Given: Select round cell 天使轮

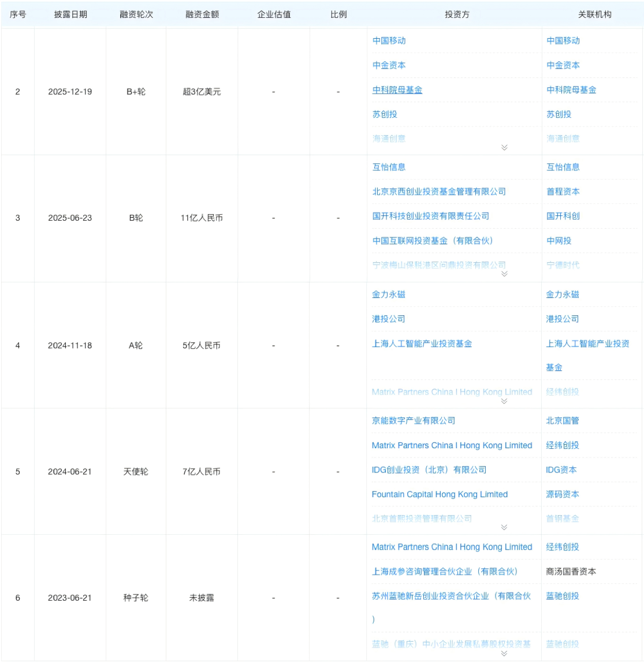Looking at the screenshot, I should click(136, 471).
